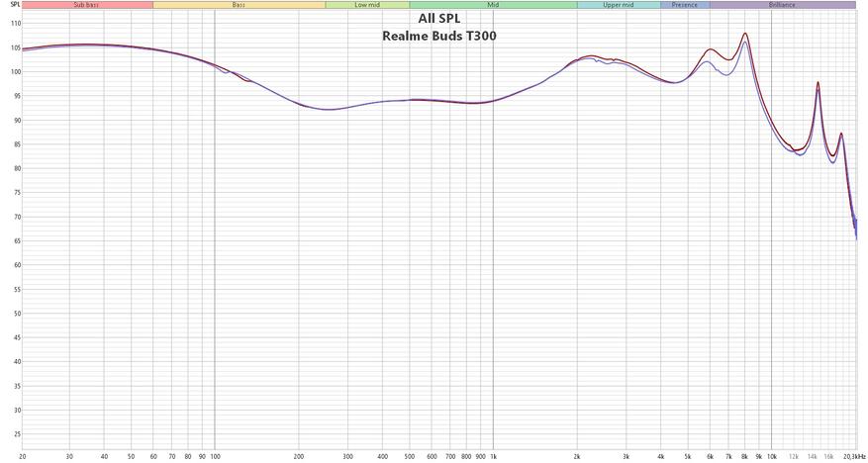Click the Presence band label
Image resolution: width=868 pixels, height=463 pixels.
pos(685,5)
